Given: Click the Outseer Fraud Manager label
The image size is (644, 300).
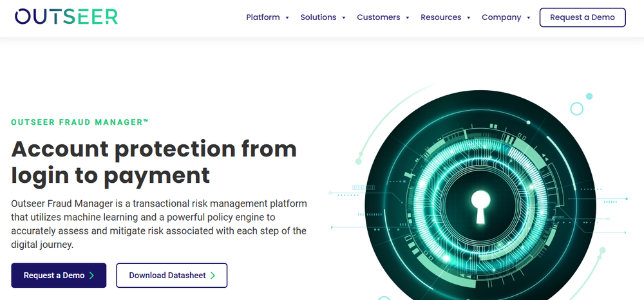Looking at the screenshot, I should (x=80, y=122).
